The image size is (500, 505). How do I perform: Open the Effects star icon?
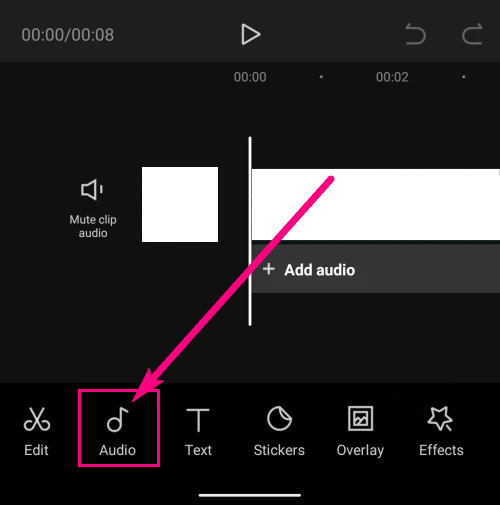[440, 418]
